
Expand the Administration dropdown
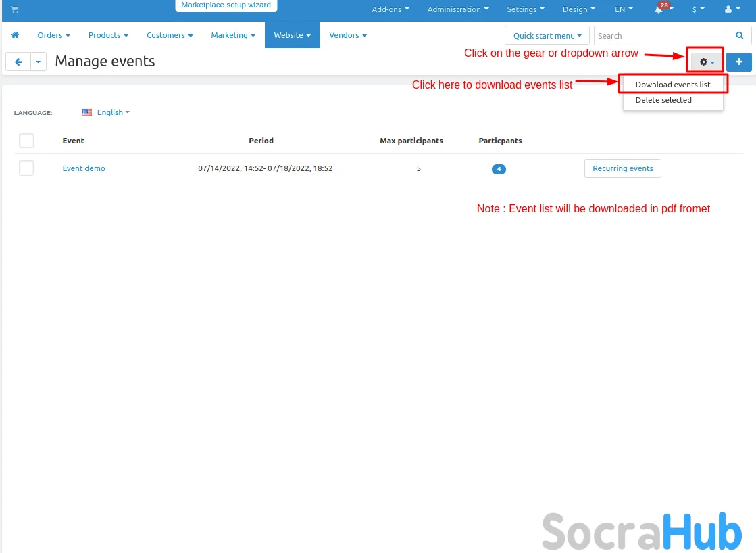(x=458, y=9)
